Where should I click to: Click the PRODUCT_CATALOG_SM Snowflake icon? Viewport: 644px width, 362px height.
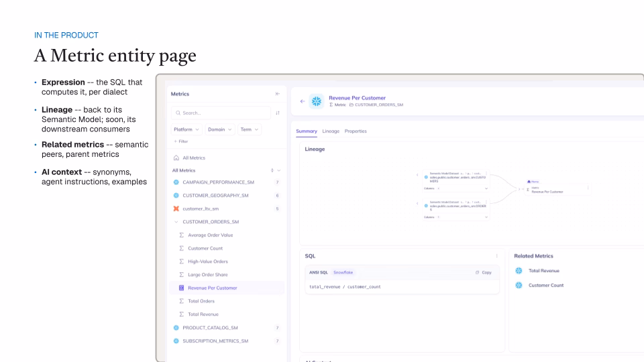coord(176,328)
